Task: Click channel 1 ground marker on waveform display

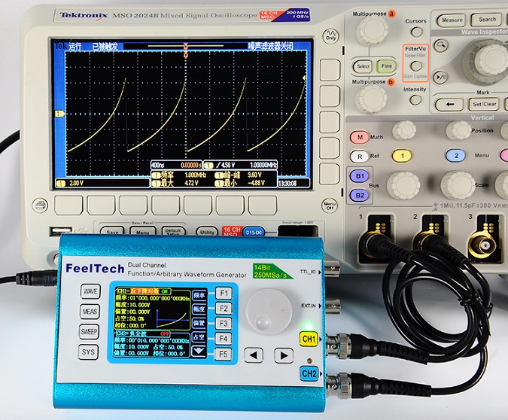Action: 59,114
